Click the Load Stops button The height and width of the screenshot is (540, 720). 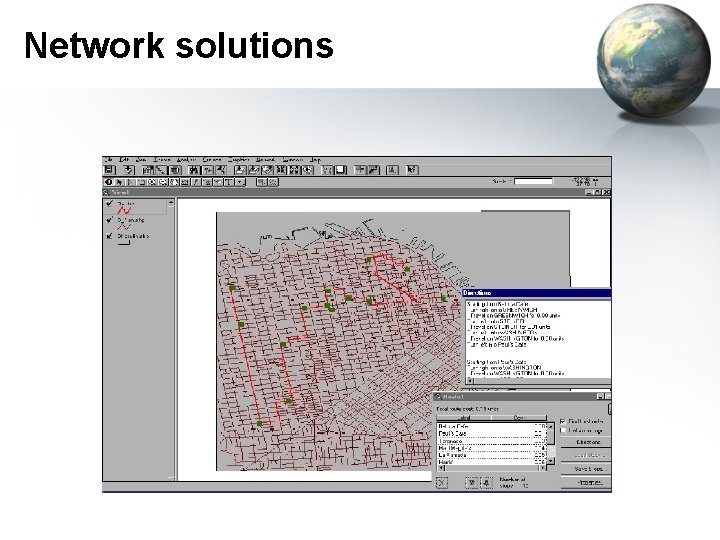click(x=586, y=455)
